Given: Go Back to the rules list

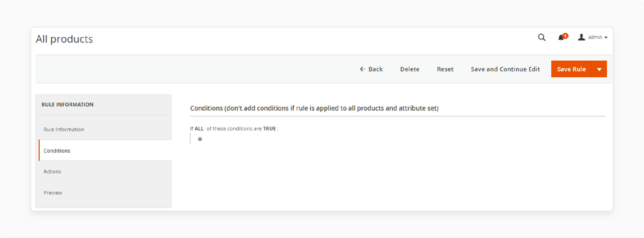Looking at the screenshot, I should (x=371, y=69).
